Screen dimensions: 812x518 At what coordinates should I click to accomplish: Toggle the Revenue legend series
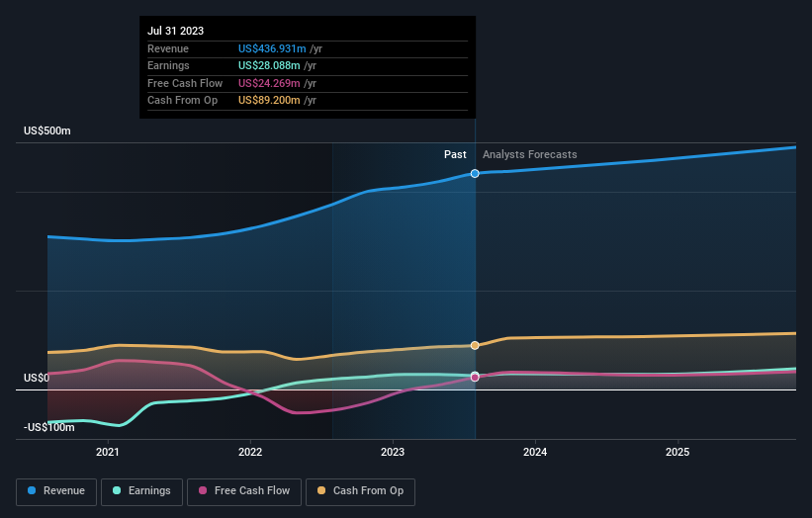click(56, 491)
